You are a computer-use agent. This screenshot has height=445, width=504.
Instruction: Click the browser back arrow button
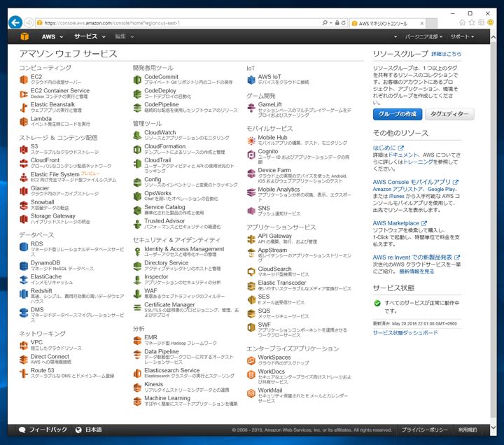point(15,22)
